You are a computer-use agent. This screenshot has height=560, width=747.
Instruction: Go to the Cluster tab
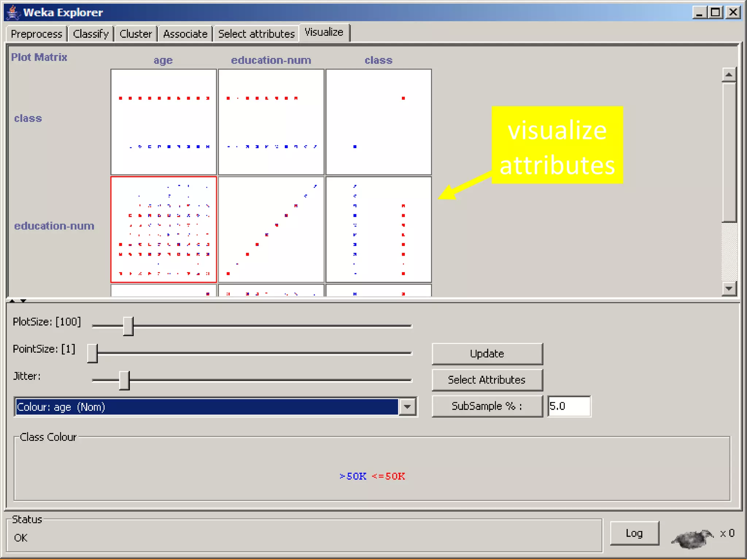(136, 34)
